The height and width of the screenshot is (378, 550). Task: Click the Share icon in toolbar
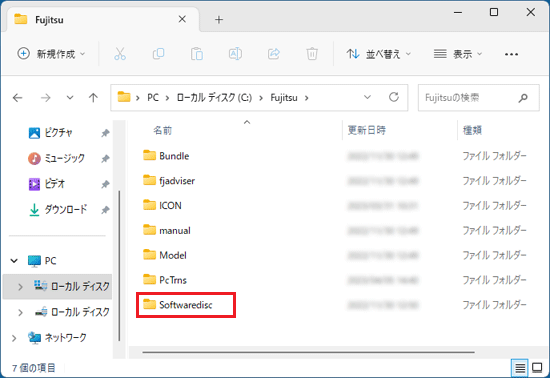point(274,54)
